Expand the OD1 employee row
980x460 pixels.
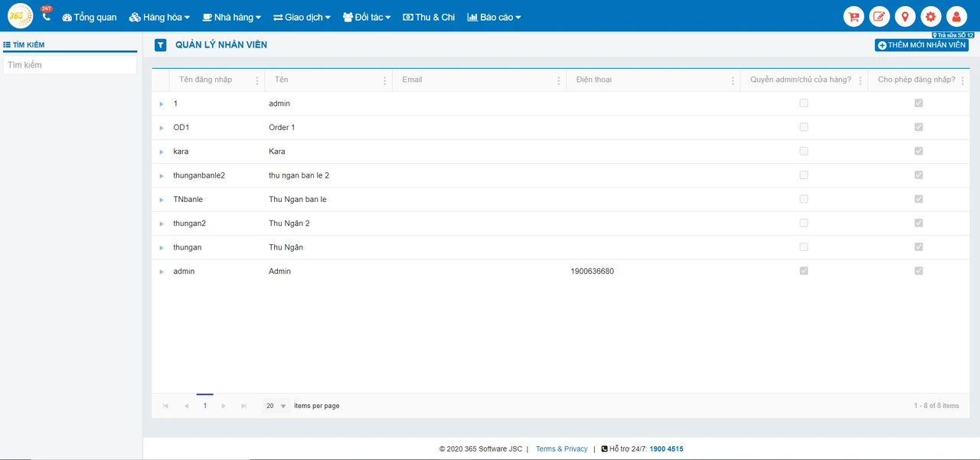coord(162,128)
